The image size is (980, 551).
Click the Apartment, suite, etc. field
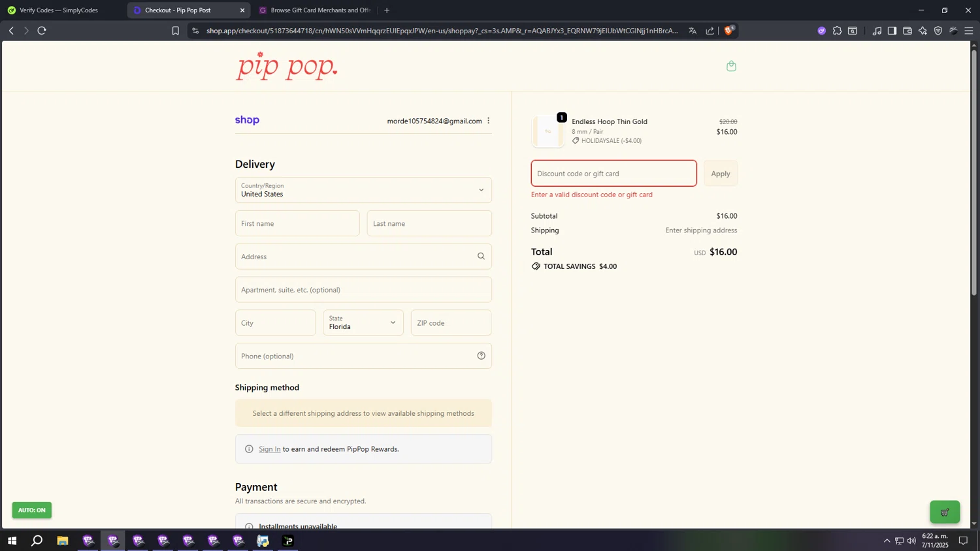click(363, 290)
